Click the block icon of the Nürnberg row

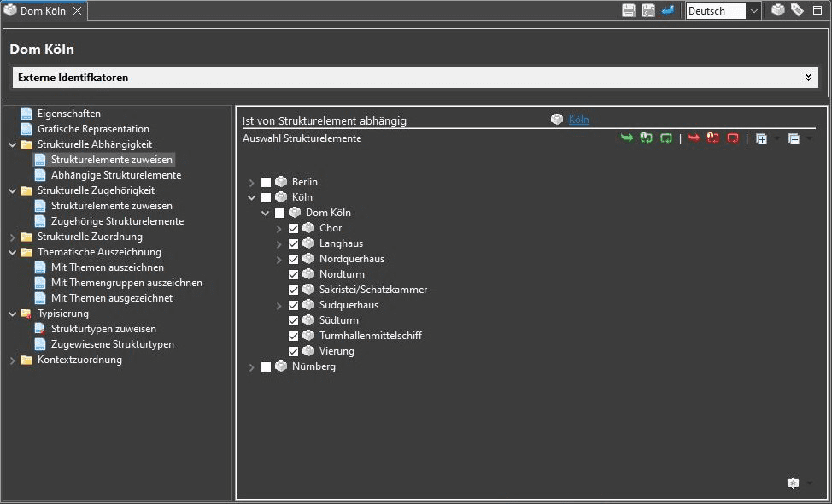coord(281,366)
